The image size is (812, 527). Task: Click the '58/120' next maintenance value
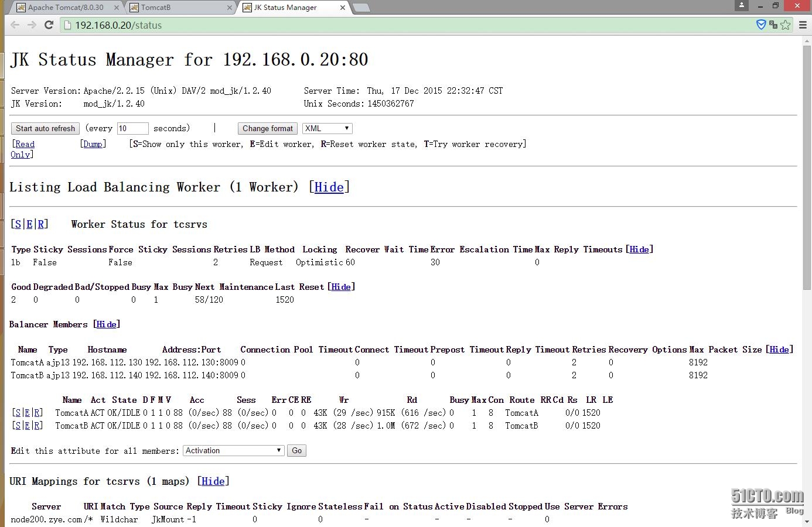[209, 300]
